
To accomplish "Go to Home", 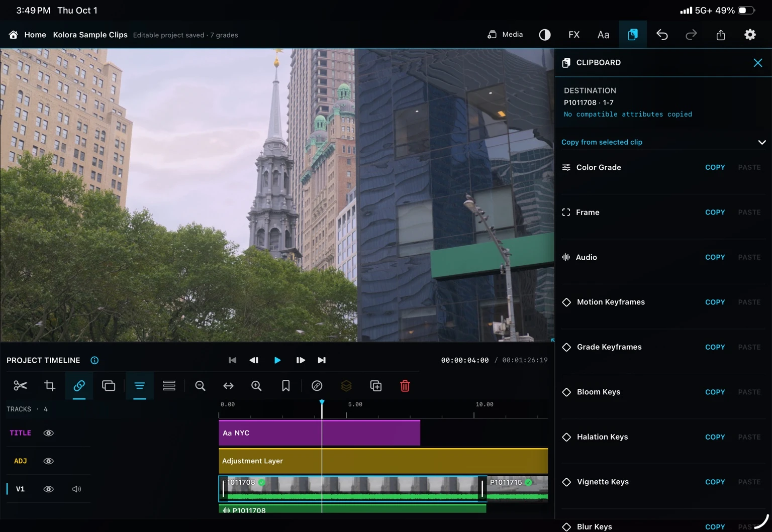I will (x=28, y=35).
